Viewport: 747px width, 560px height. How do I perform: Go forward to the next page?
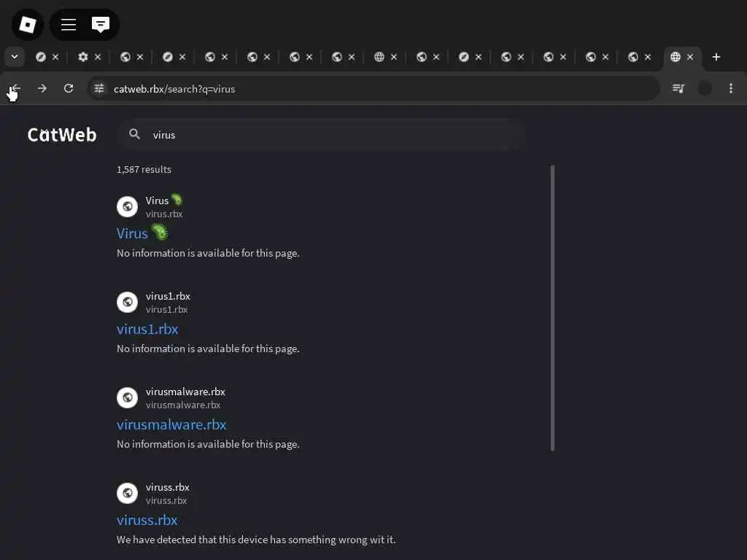tap(42, 88)
